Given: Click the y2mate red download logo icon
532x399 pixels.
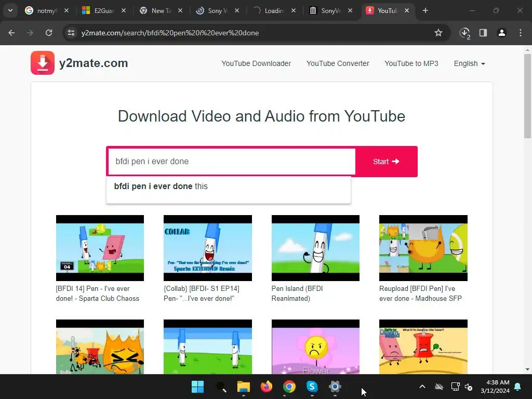Looking at the screenshot, I should point(43,63).
